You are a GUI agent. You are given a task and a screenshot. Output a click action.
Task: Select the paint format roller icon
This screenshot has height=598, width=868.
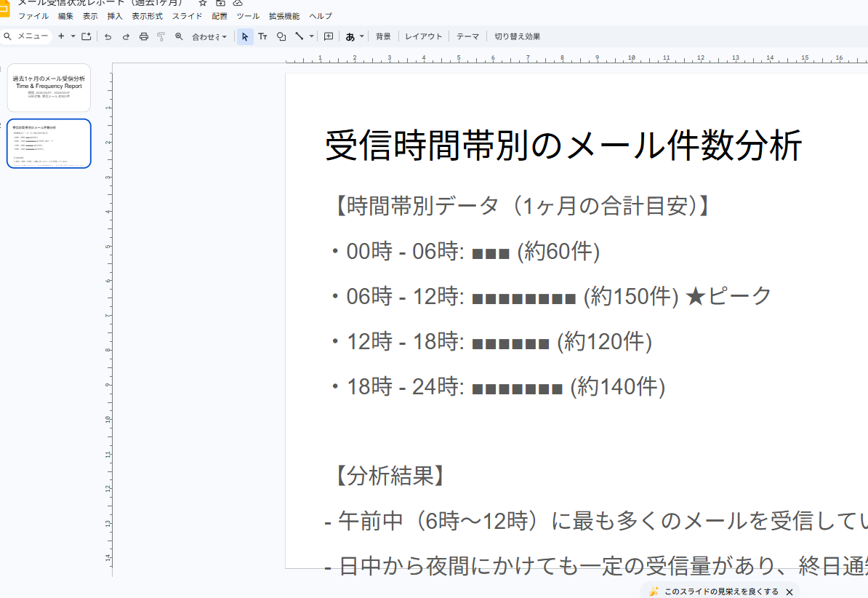161,36
